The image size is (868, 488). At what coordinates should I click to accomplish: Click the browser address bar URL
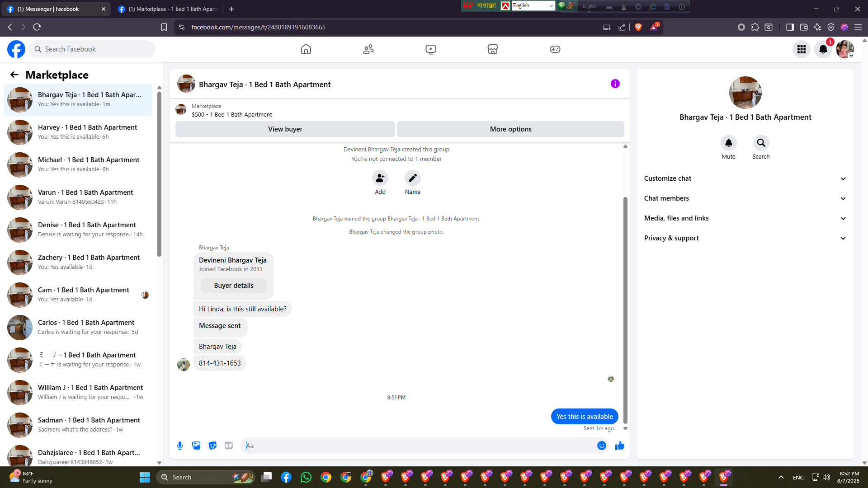(258, 27)
